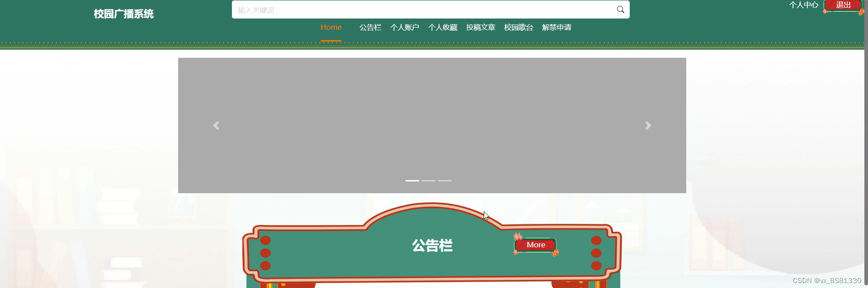Go to 个人账户 page

point(405,28)
